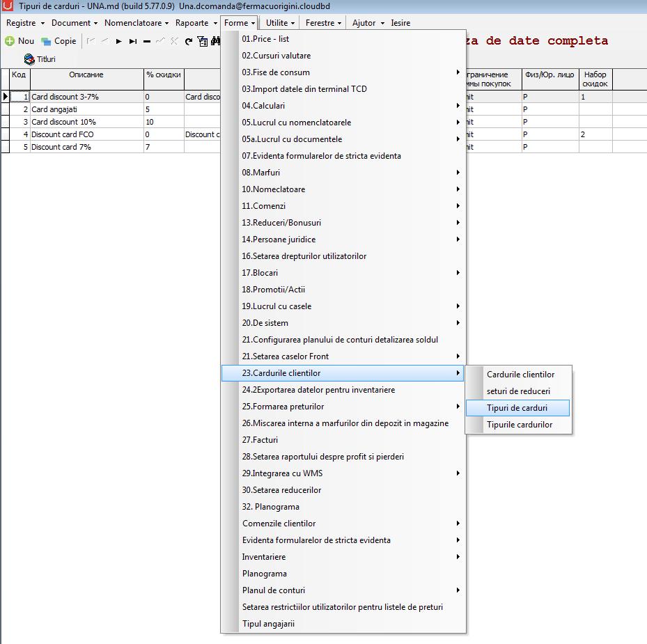Expand the Ajutor menu dropdown arrow
This screenshot has width=647, height=644.
[x=382, y=24]
